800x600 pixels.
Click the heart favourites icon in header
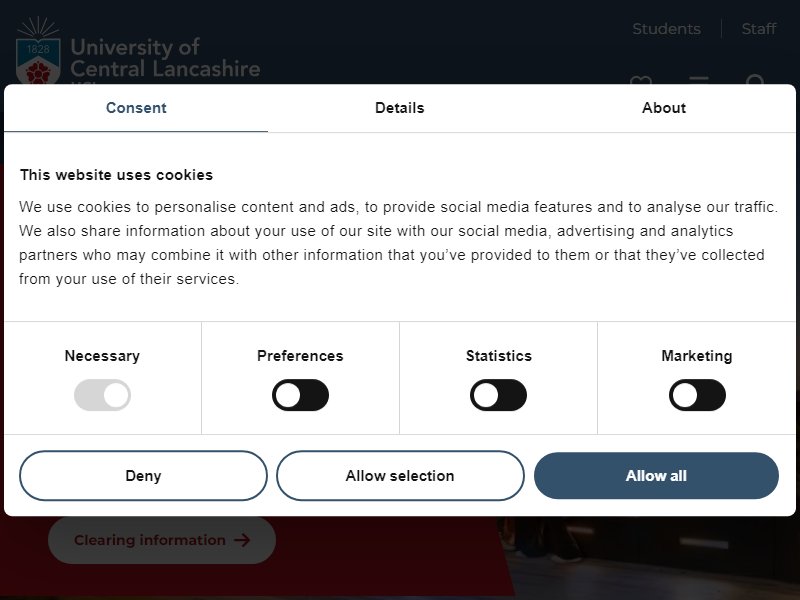coord(641,80)
